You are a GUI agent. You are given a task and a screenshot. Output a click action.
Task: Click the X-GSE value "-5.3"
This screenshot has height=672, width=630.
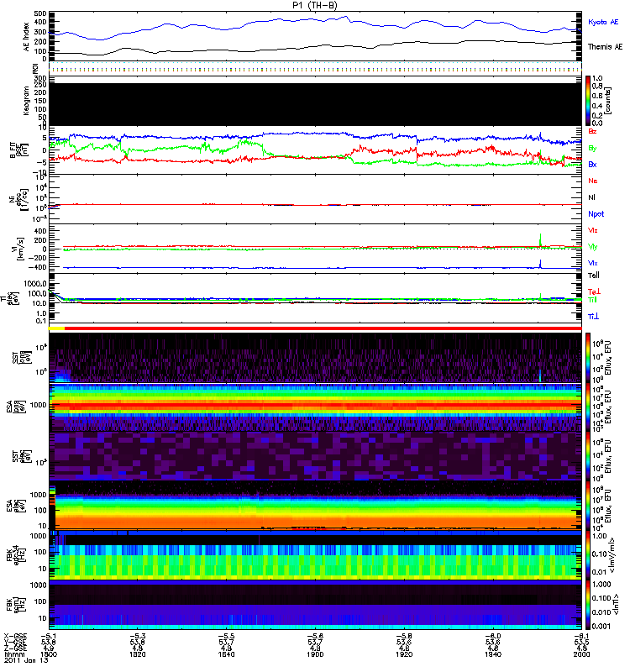[x=138, y=637]
